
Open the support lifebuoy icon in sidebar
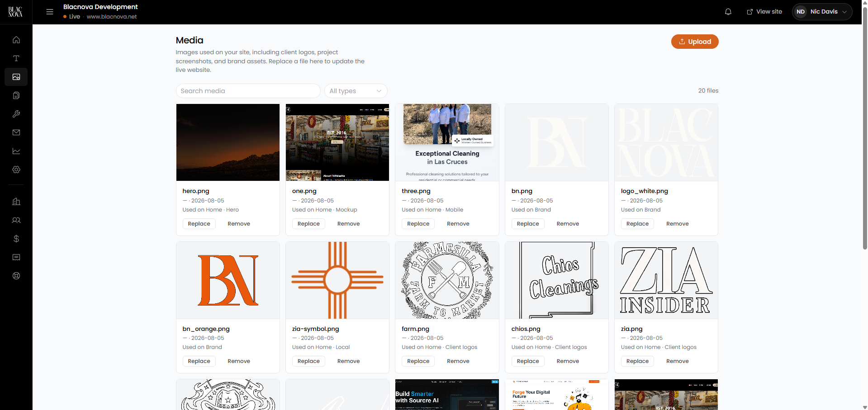pyautogui.click(x=16, y=276)
